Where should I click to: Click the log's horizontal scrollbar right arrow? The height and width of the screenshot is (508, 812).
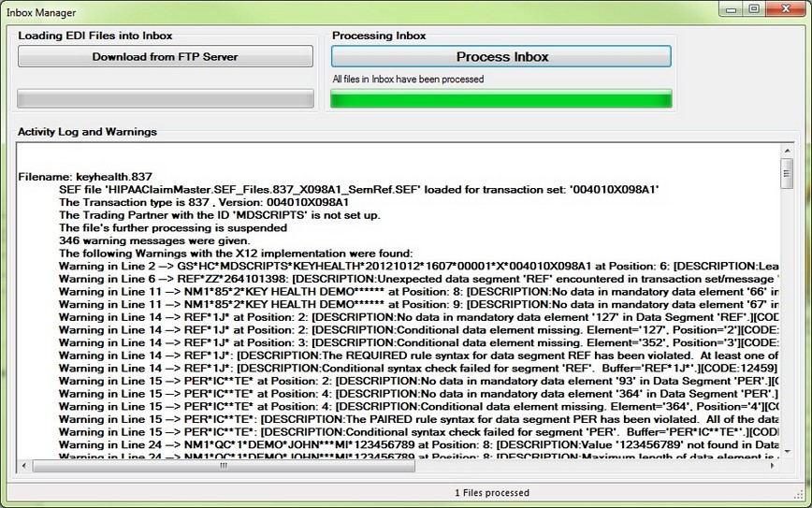point(772,465)
